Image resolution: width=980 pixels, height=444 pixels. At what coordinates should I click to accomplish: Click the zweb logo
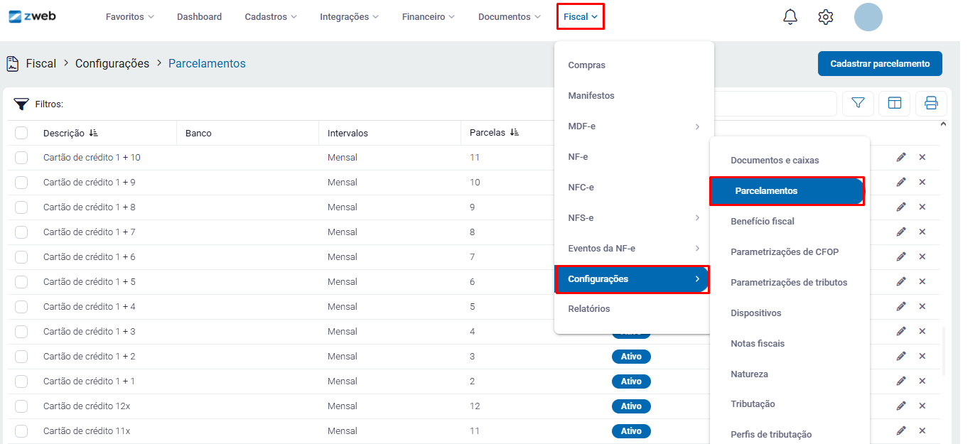32,16
